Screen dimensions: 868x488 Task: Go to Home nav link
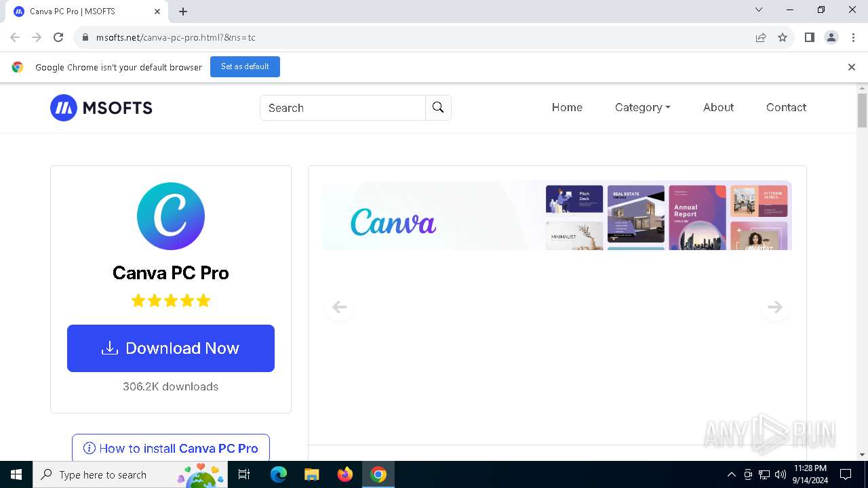point(567,107)
